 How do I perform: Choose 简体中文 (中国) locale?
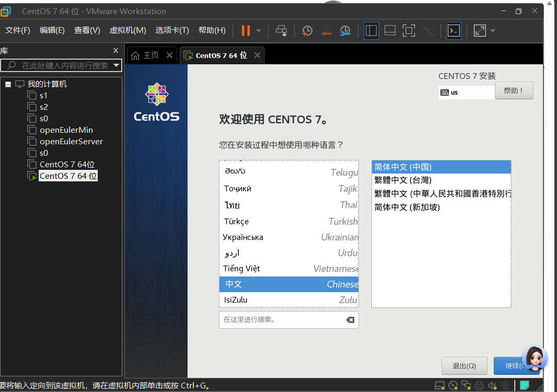pos(441,167)
